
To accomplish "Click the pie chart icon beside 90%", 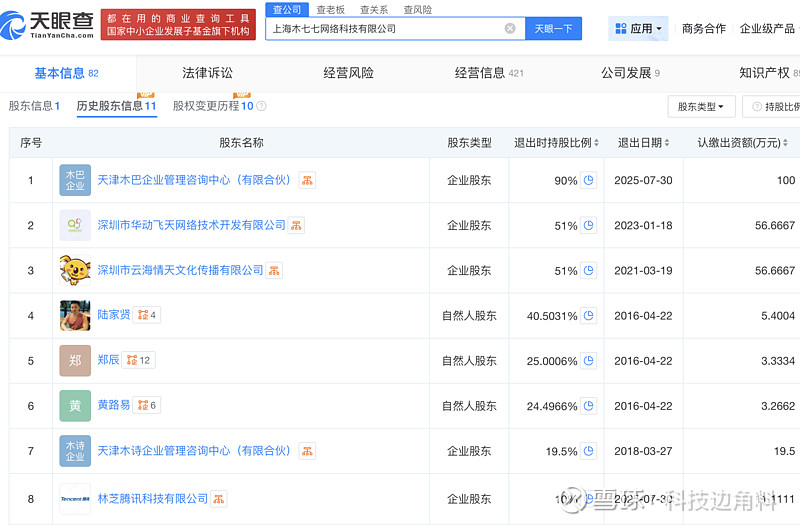I will tap(588, 180).
